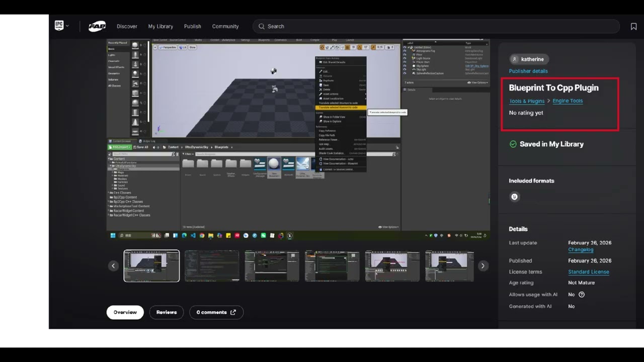Open publisher chip katherine
The height and width of the screenshot is (362, 644).
pos(529,59)
